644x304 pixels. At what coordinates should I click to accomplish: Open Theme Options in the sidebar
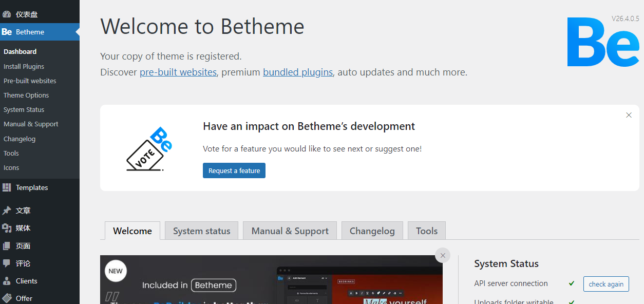click(x=26, y=96)
